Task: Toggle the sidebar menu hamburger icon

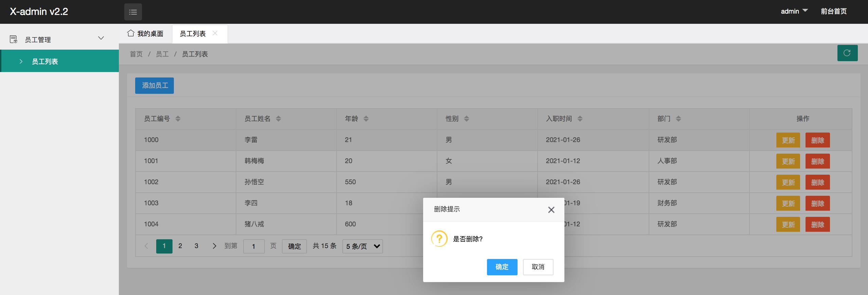Action: (133, 12)
